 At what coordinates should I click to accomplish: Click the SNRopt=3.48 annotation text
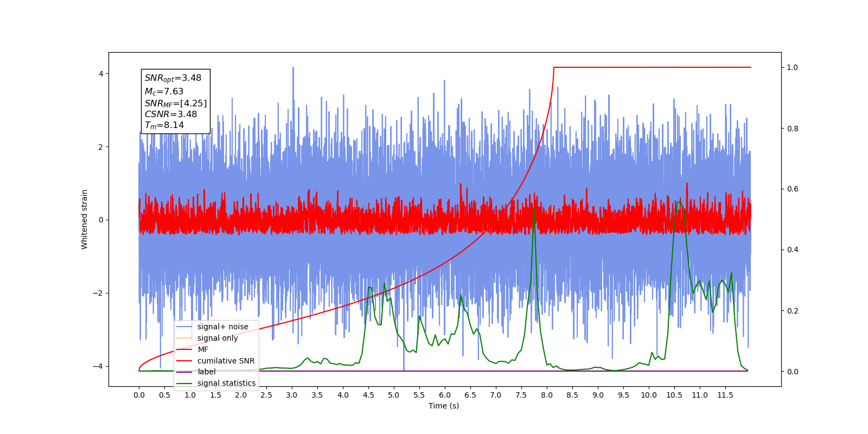pyautogui.click(x=173, y=78)
